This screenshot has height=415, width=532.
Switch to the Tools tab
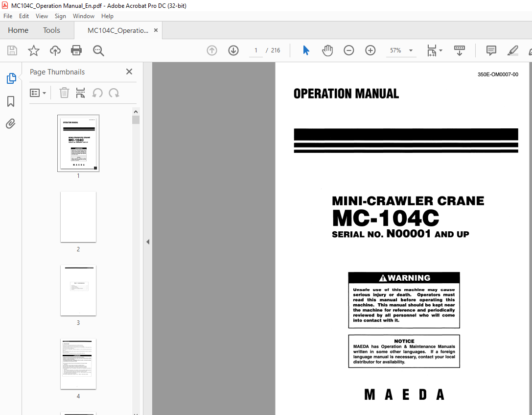click(x=51, y=30)
